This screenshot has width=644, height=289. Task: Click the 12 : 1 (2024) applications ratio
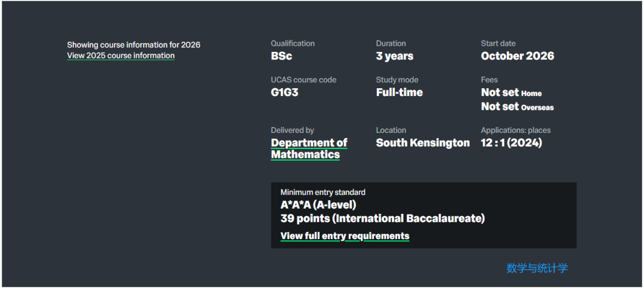(511, 143)
